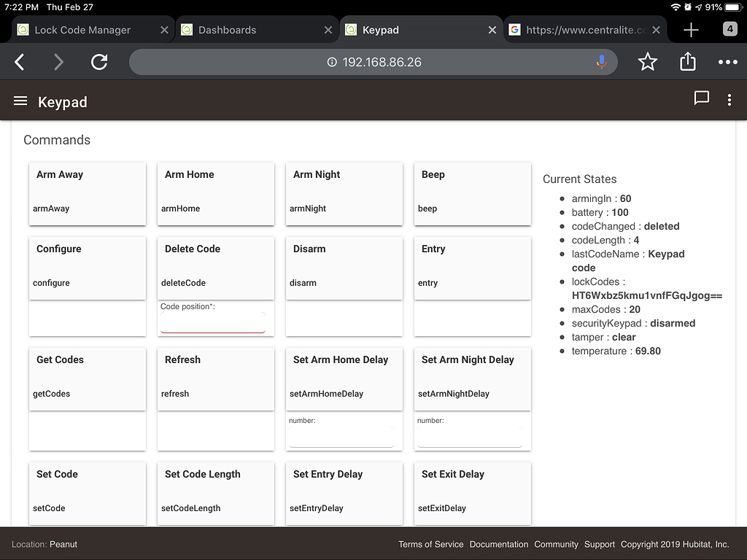The image size is (747, 560).
Task: Run the Configure command
Action: coord(88,268)
